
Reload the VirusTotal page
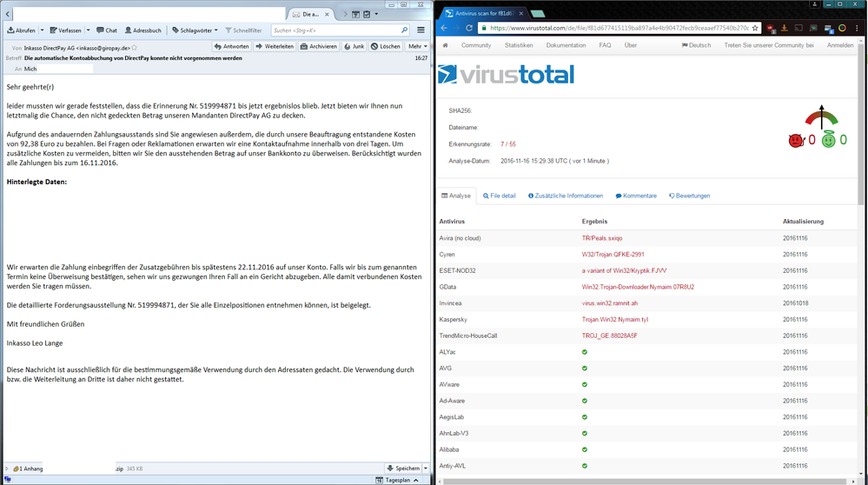click(x=469, y=28)
